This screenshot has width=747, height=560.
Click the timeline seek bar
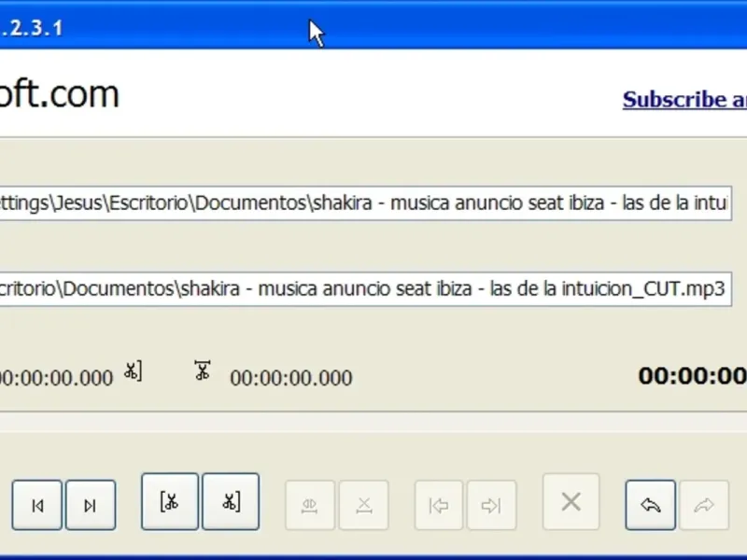pos(373,423)
